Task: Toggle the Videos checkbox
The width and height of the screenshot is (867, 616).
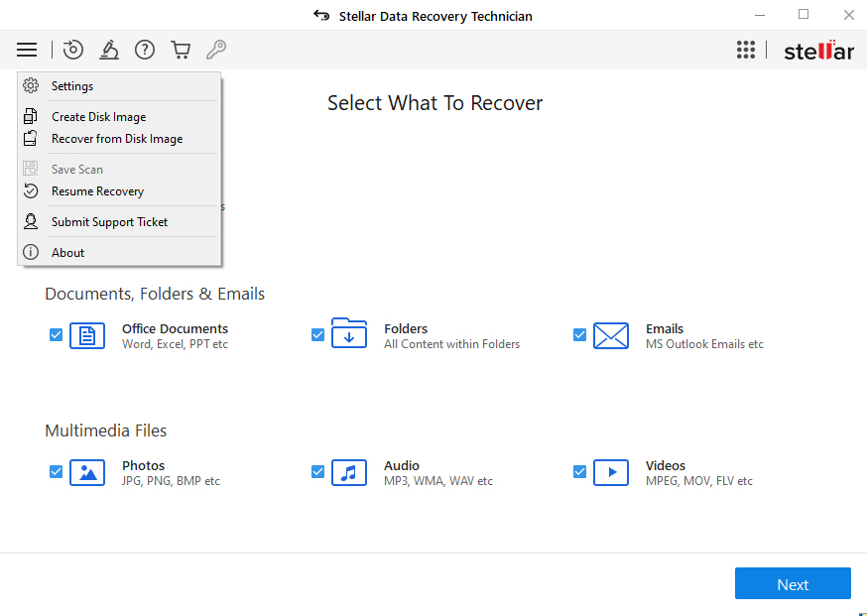Action: pos(580,472)
